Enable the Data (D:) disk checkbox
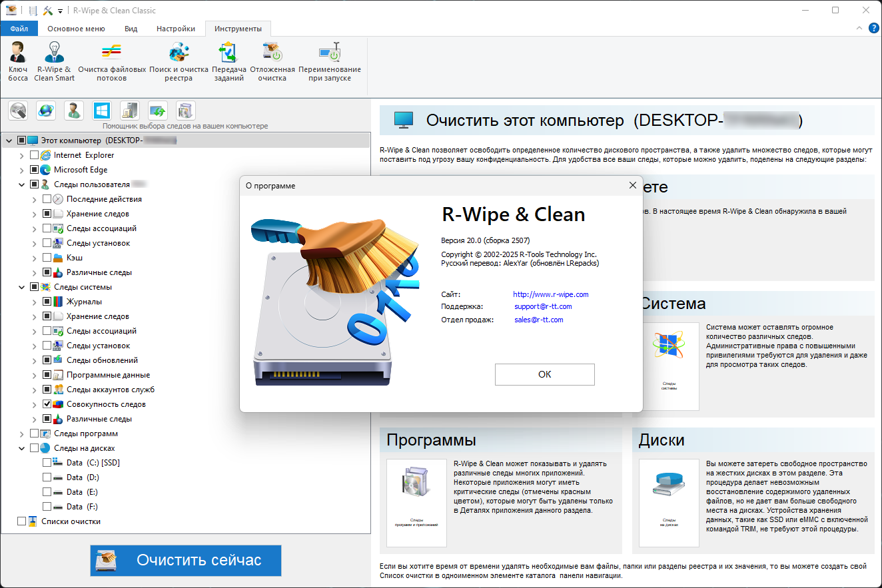The width and height of the screenshot is (882, 588). 47,477
